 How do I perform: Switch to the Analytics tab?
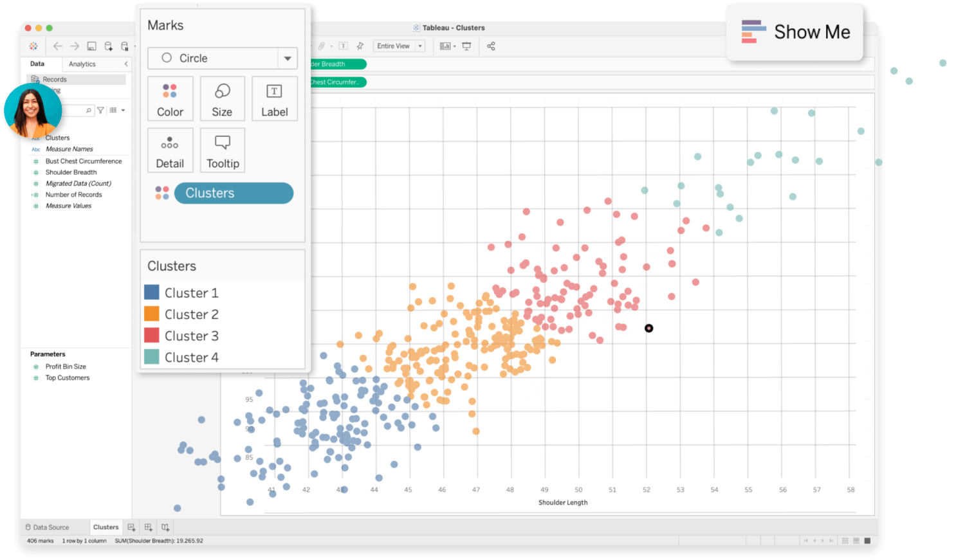(x=82, y=64)
